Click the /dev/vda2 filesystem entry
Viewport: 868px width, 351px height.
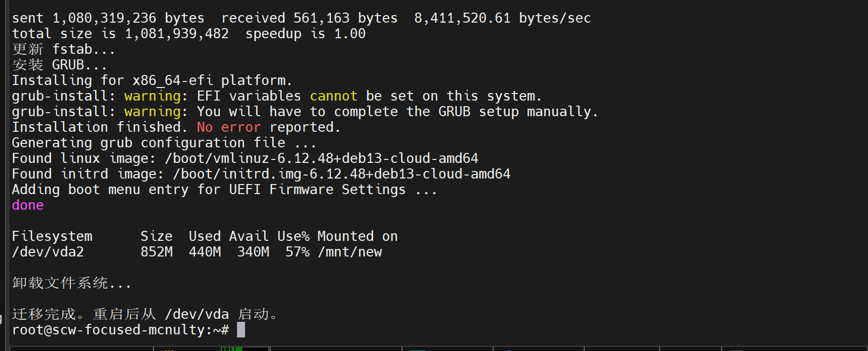pos(48,252)
